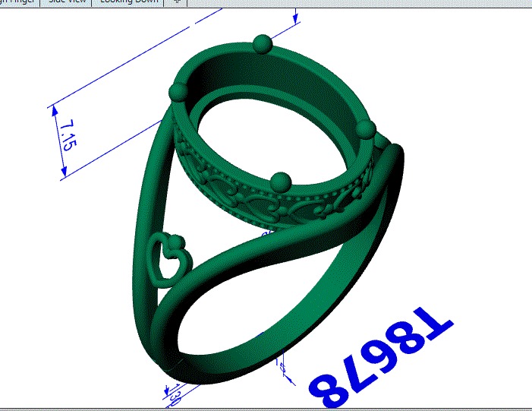Select the right prong ball on bezel
Screen dimensions: 532x411
366,128
